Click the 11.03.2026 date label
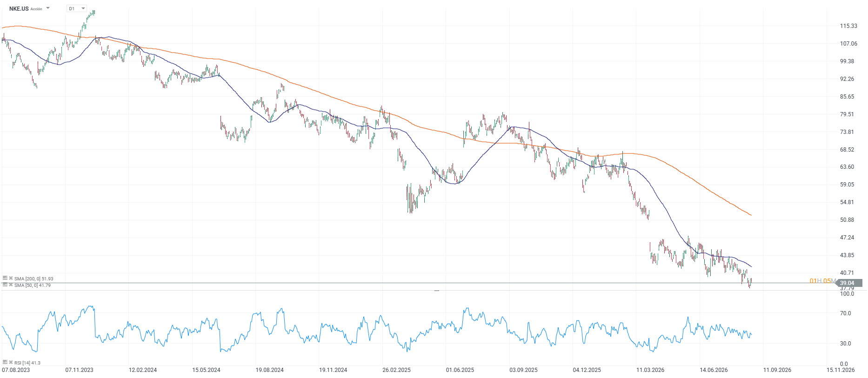The width and height of the screenshot is (868, 378). (x=650, y=370)
